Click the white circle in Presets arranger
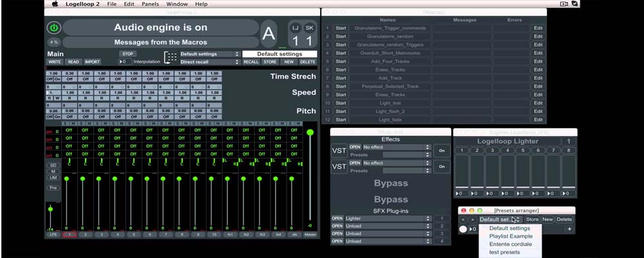 pos(463,229)
